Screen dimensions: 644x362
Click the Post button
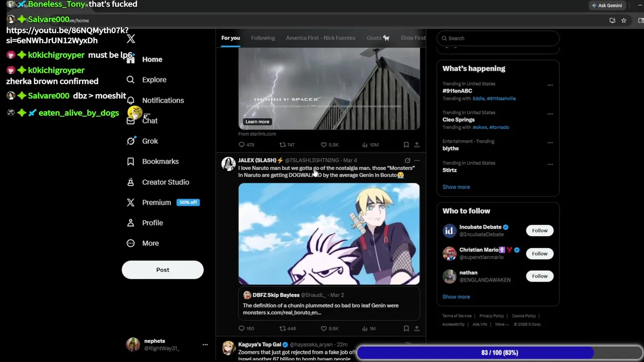(163, 270)
